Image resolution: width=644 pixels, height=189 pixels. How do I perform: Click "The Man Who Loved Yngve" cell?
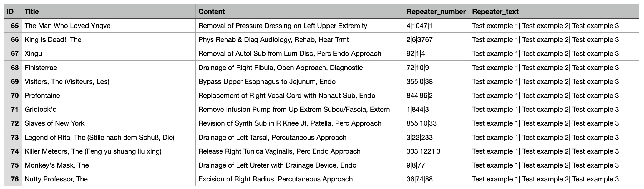pos(67,26)
